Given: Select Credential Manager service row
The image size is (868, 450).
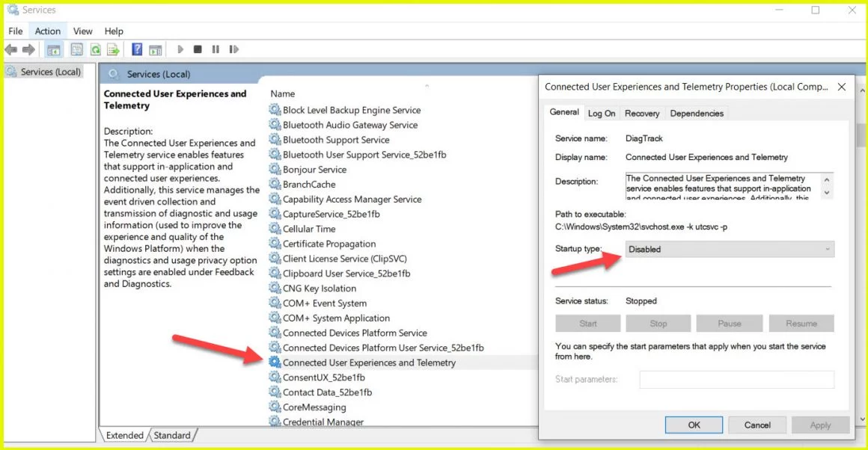Looking at the screenshot, I should point(317,422).
